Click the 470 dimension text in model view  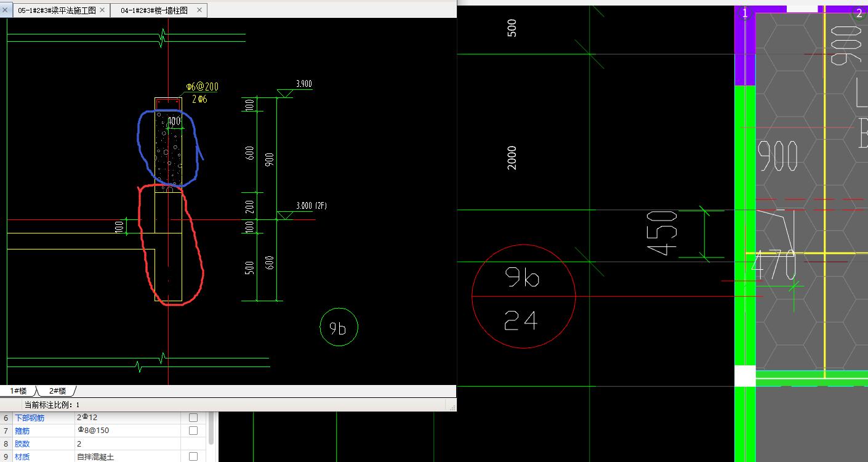774,265
